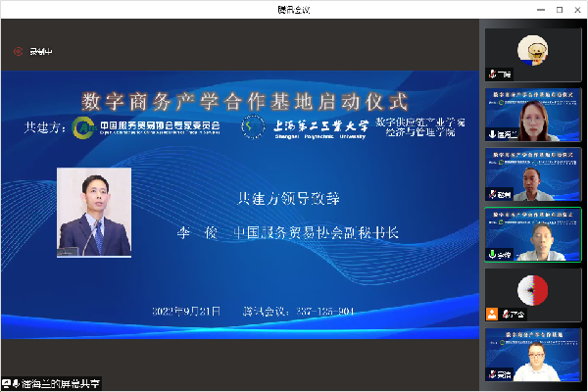Click the shared screen name label at bottom-left
Image resolution: width=588 pixels, height=392 pixels.
point(61,383)
